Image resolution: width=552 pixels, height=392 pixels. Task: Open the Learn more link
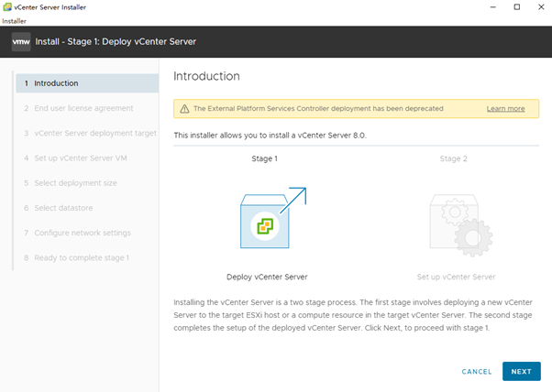pyautogui.click(x=505, y=109)
